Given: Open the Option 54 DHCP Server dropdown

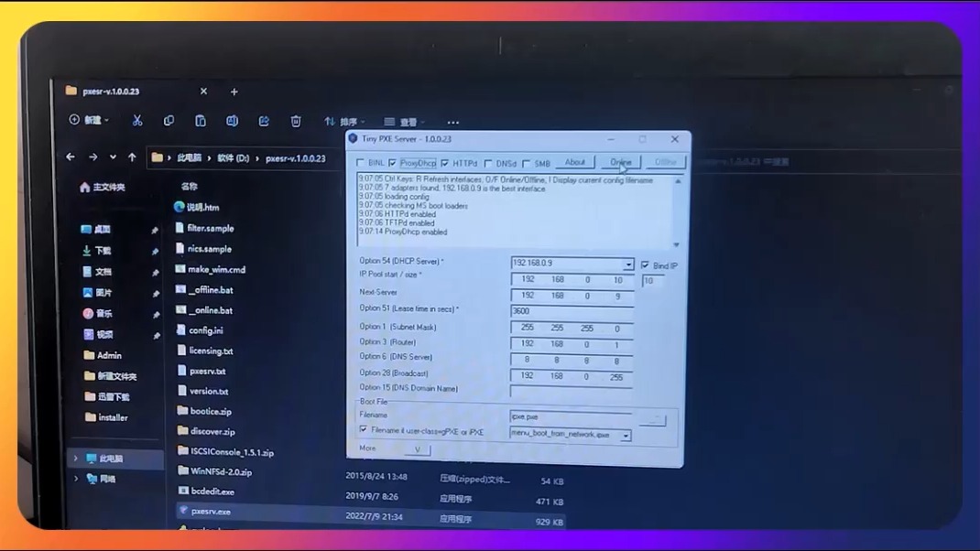Looking at the screenshot, I should (629, 265).
